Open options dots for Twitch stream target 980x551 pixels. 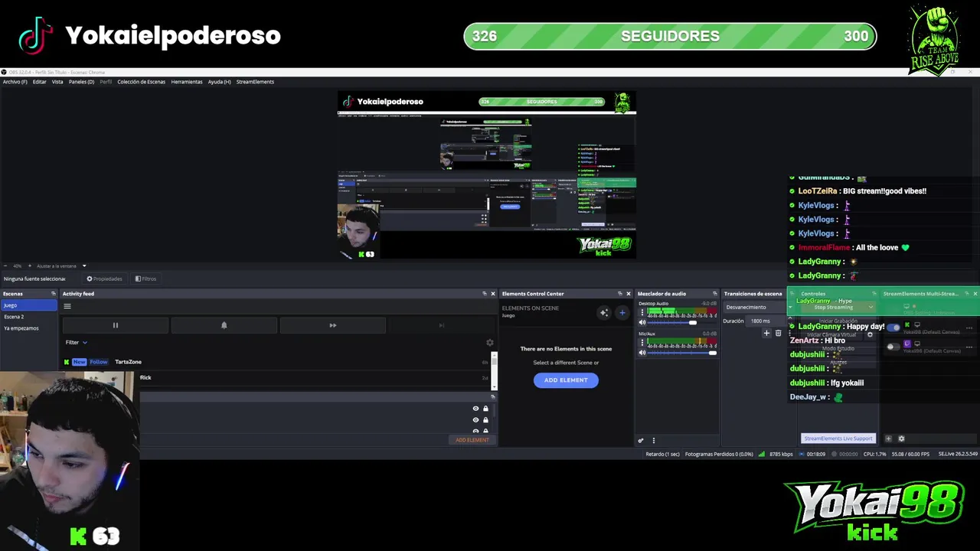point(969,347)
